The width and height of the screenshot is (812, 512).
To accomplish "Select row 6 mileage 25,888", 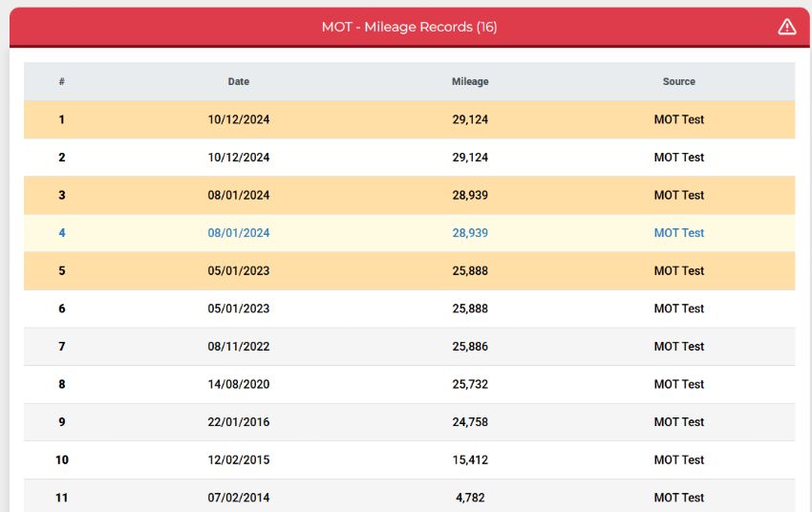I will point(470,309).
